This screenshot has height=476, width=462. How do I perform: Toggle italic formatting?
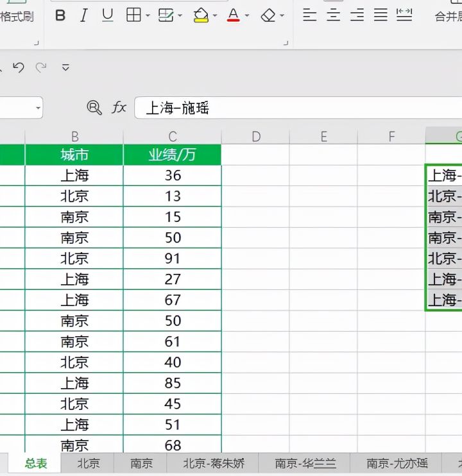[84, 15]
